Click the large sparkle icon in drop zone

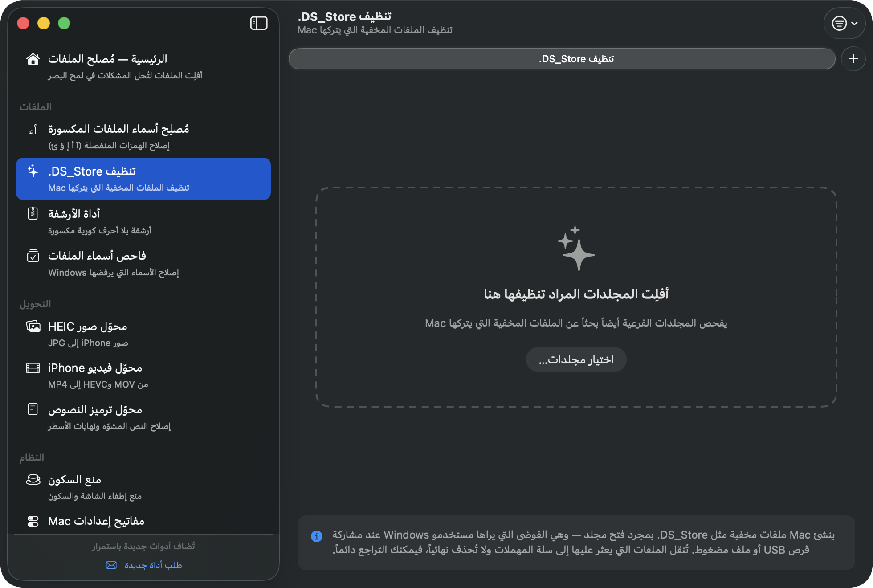pyautogui.click(x=576, y=248)
